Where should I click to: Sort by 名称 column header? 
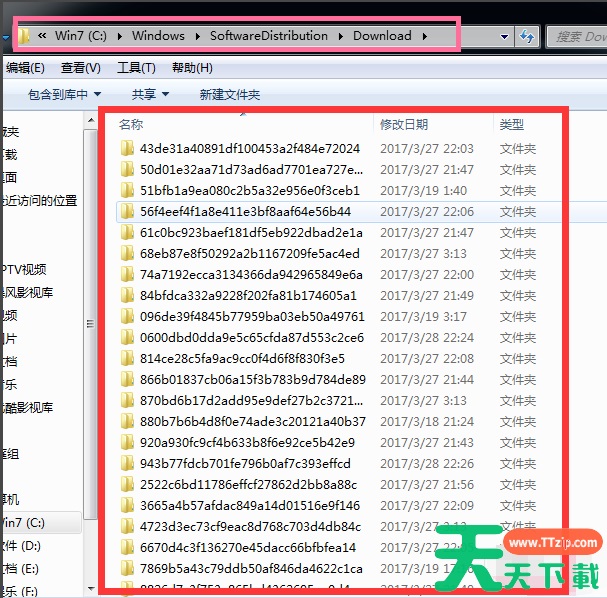pyautogui.click(x=131, y=125)
